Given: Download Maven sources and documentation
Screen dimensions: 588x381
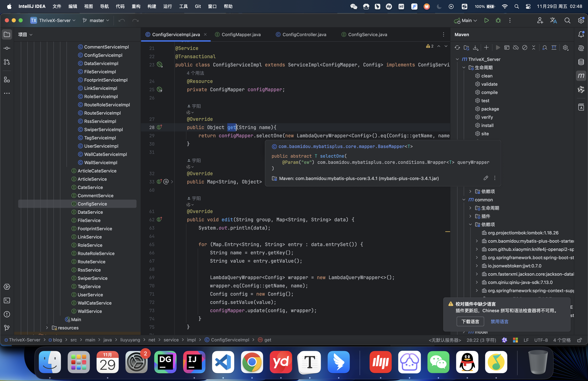Looking at the screenshot, I should click(x=475, y=48).
